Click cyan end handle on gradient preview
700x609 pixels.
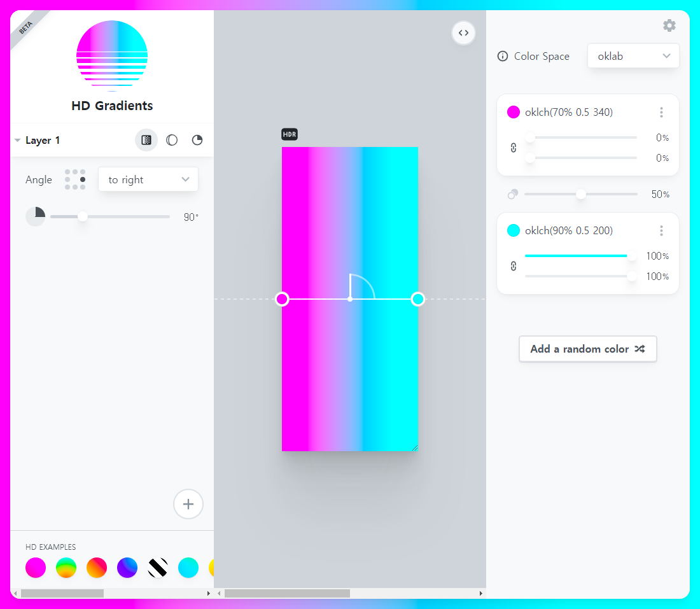[x=418, y=298]
